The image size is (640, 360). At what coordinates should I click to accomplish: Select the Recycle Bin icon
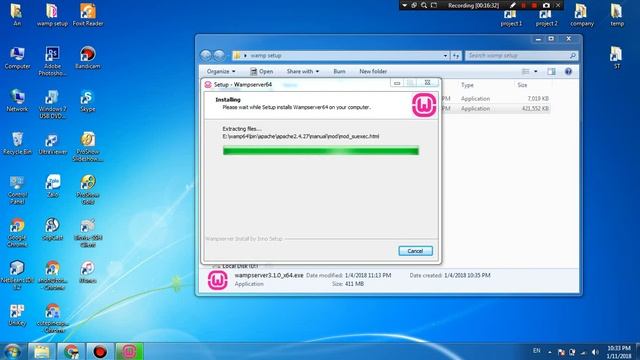(17, 143)
